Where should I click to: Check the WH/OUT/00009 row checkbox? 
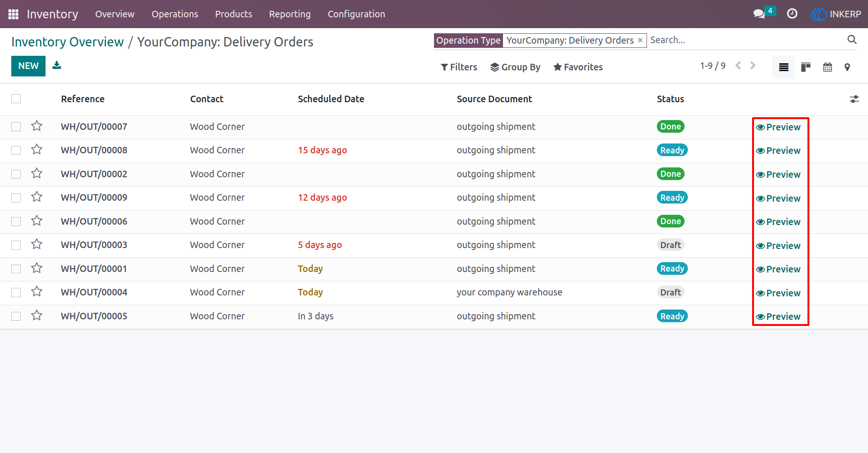[16, 197]
